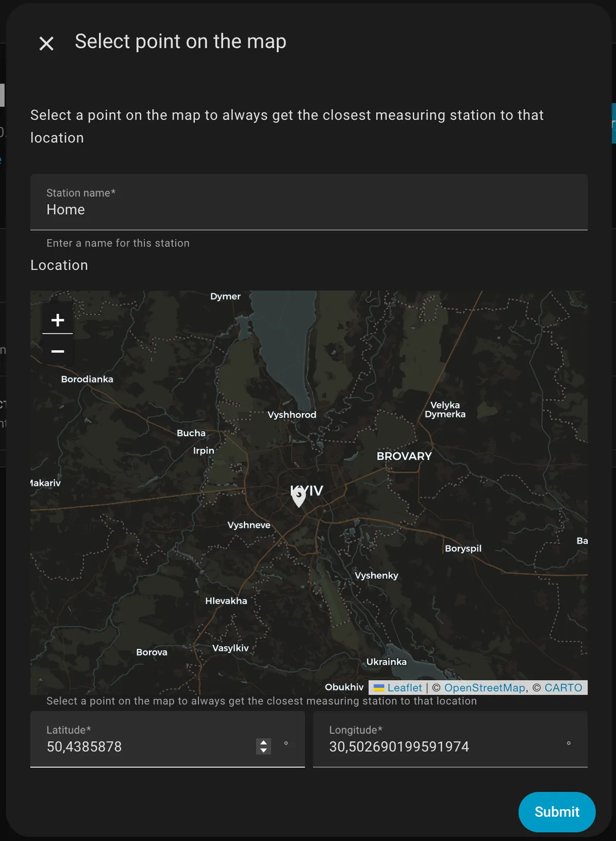Image resolution: width=616 pixels, height=841 pixels.
Task: Click Obukhiv label on the map
Action: [x=344, y=687]
